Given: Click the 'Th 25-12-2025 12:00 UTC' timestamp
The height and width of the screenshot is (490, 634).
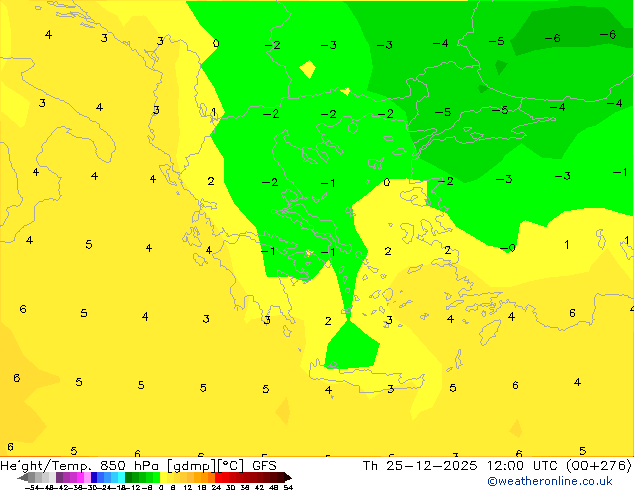Looking at the screenshot, I should (461, 465).
